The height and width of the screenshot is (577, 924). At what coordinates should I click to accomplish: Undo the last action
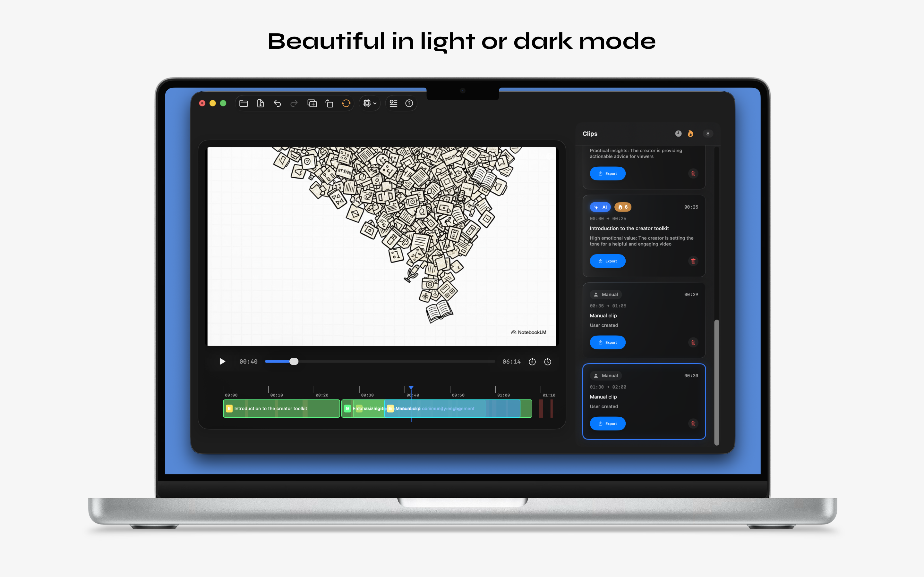[x=278, y=104]
